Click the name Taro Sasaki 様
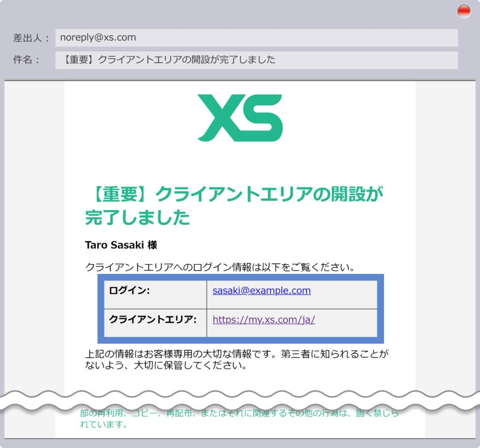Viewport: 480px width, 448px height. [121, 245]
